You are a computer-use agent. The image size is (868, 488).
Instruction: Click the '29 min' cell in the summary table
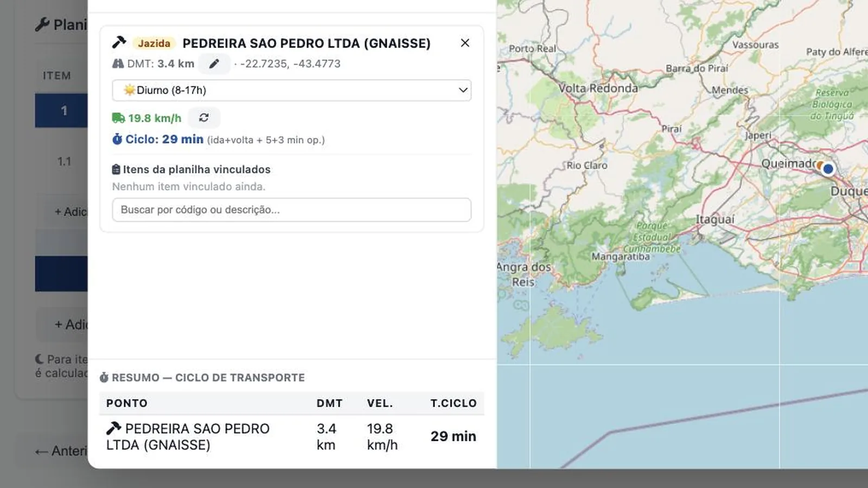454,436
